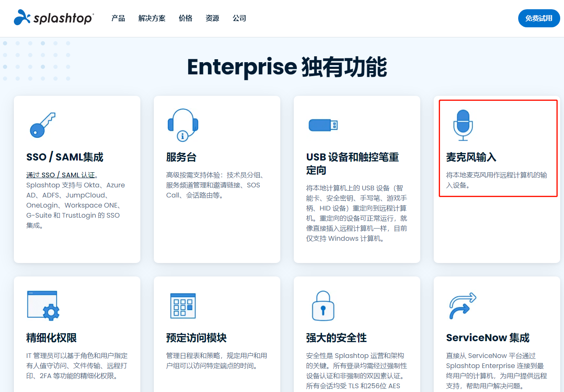564x392 pixels.
Task: Click the 高级按需支持体验 description text
Action: 215,185
